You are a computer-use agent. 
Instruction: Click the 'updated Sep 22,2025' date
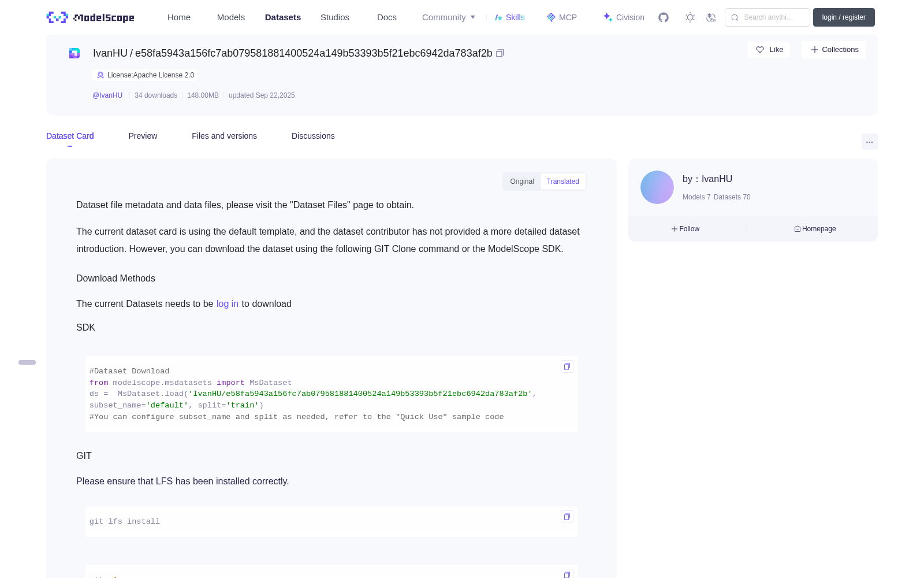click(x=262, y=95)
